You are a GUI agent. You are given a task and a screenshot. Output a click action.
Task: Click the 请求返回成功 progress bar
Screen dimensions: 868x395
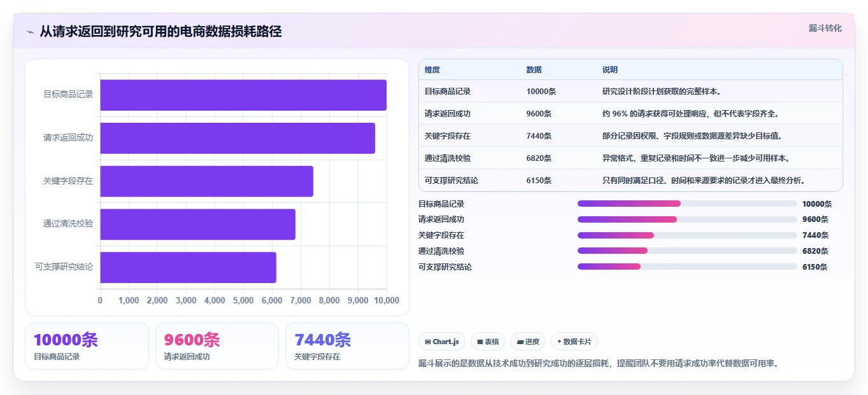tap(687, 219)
